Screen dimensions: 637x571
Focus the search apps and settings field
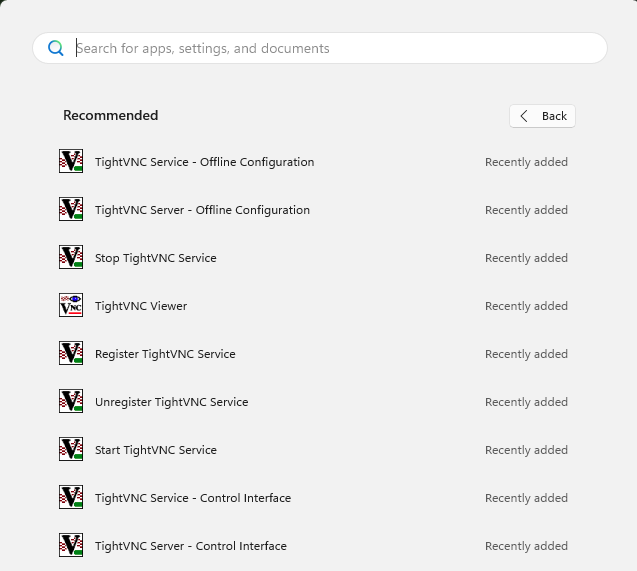[330, 48]
